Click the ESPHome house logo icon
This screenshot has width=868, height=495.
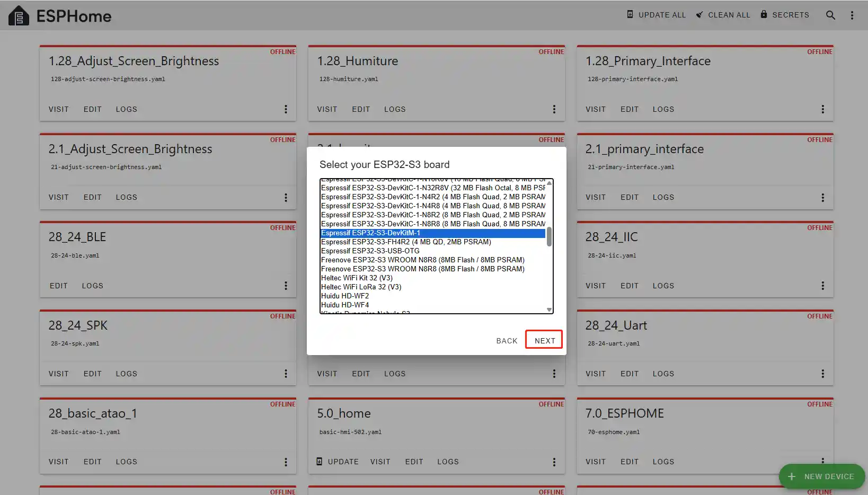19,16
